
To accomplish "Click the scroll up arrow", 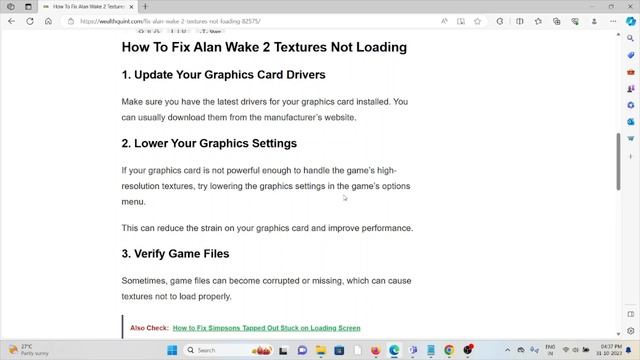I will click(x=618, y=35).
